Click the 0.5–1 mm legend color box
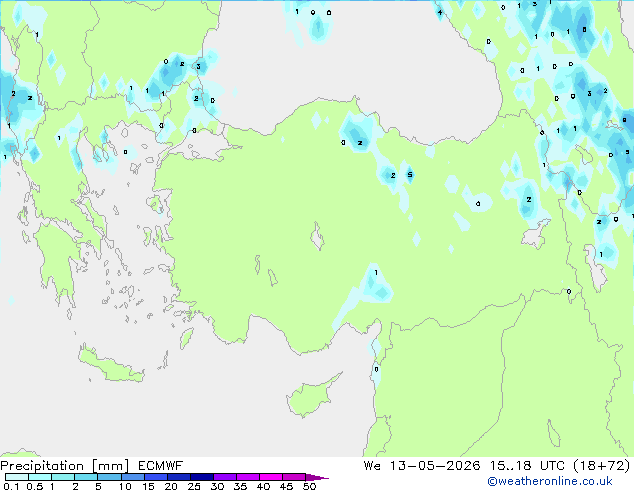 click(40, 477)
